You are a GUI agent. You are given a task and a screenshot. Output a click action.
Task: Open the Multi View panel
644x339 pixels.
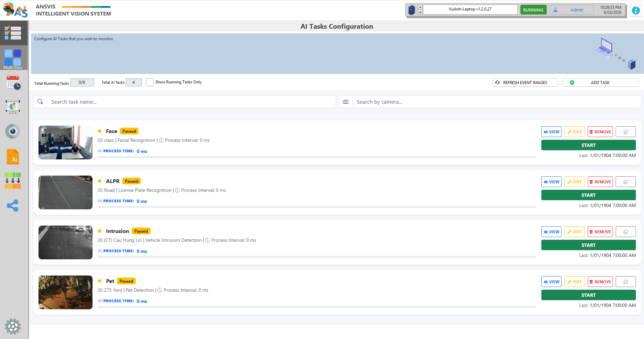pos(13,58)
